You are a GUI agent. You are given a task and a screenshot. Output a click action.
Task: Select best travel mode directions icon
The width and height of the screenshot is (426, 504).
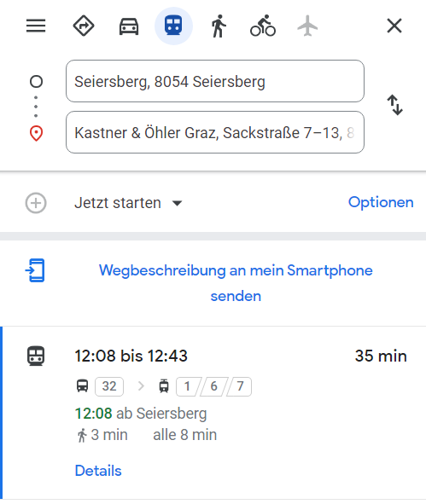(84, 26)
